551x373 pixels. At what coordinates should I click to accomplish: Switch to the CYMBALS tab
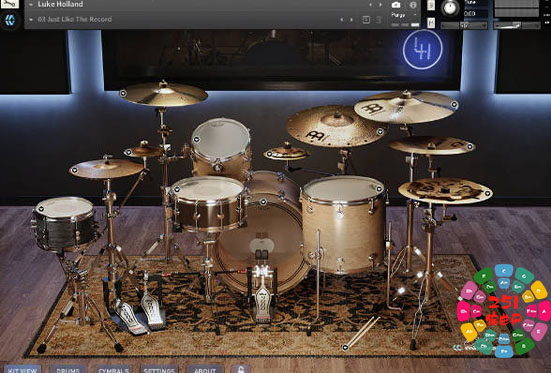click(114, 369)
